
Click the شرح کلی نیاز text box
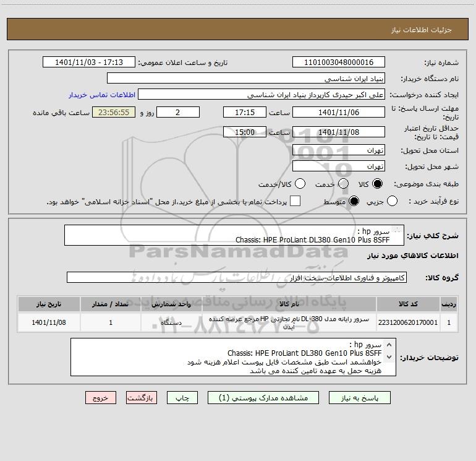[x=234, y=235]
